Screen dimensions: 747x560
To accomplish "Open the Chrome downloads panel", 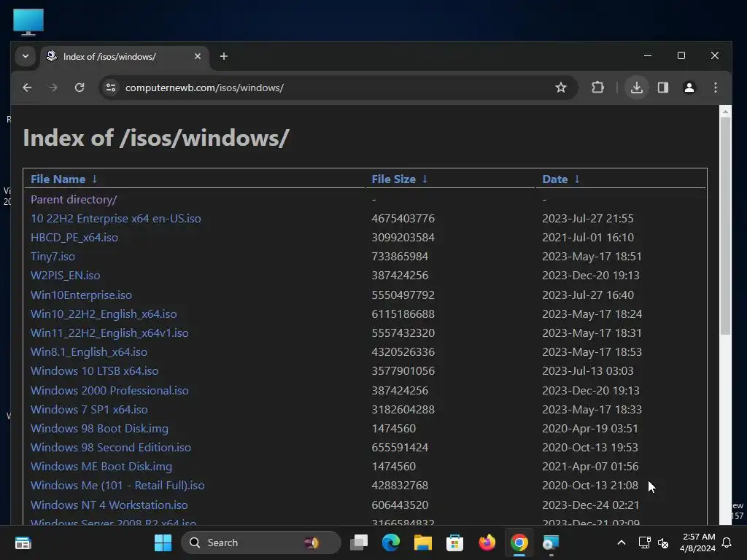I will pos(636,87).
